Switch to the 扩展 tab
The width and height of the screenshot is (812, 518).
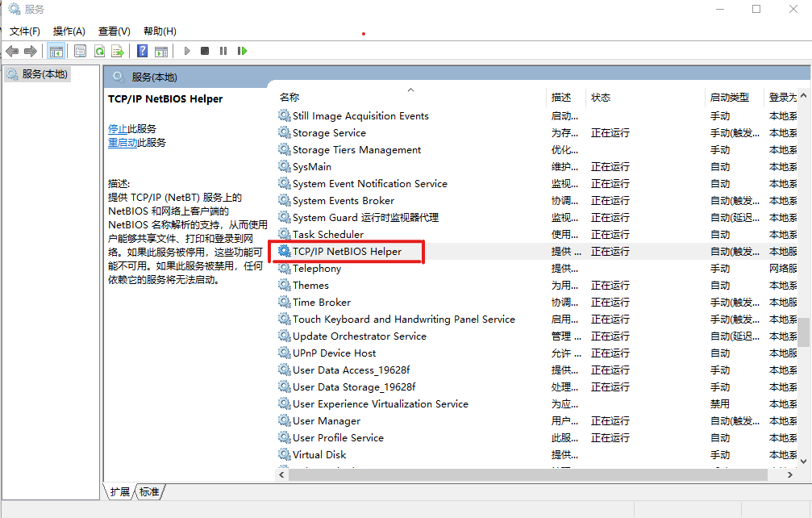120,491
